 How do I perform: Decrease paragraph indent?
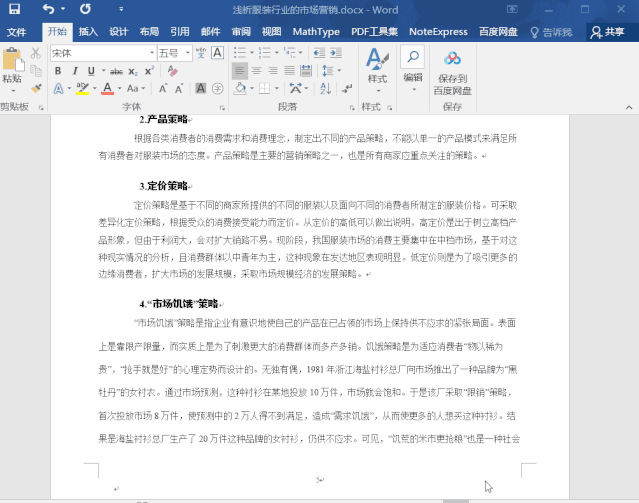point(319,53)
